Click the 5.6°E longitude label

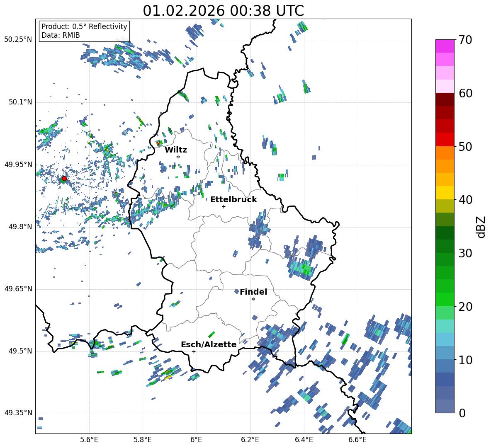89,440
